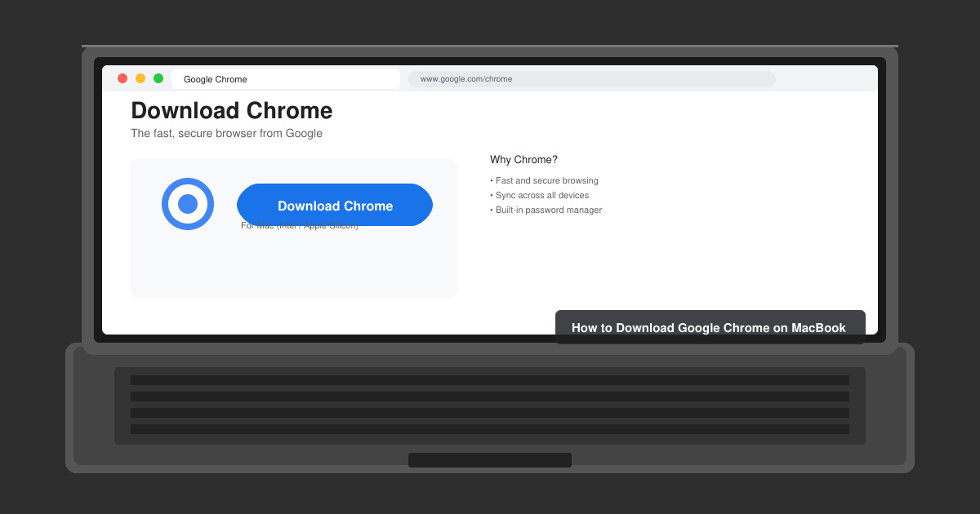
Task: Click the red close window dot
Action: (122, 78)
